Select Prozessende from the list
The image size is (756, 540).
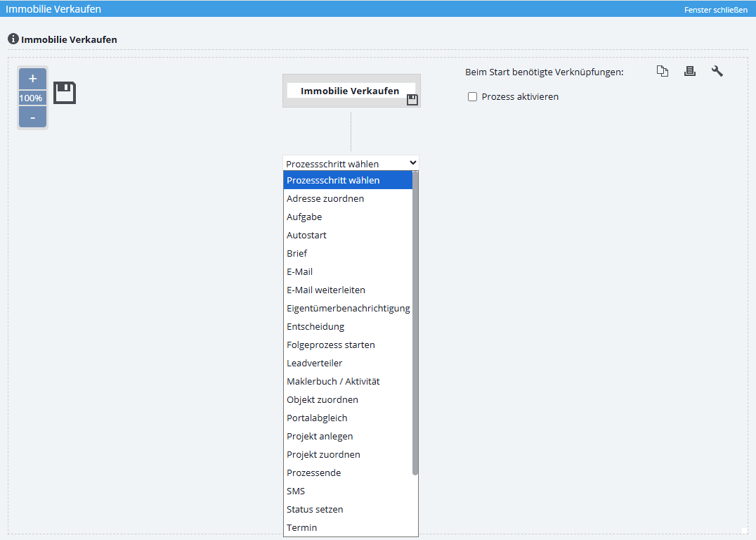pyautogui.click(x=314, y=473)
